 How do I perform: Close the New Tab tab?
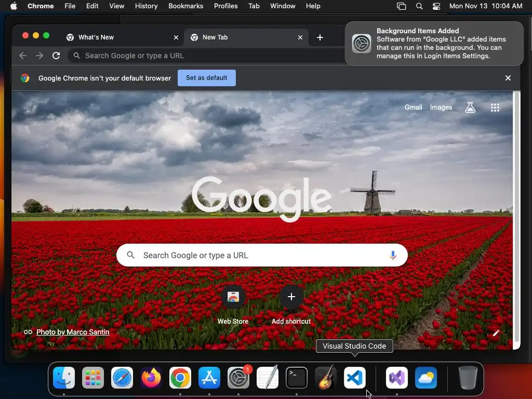[x=300, y=37]
